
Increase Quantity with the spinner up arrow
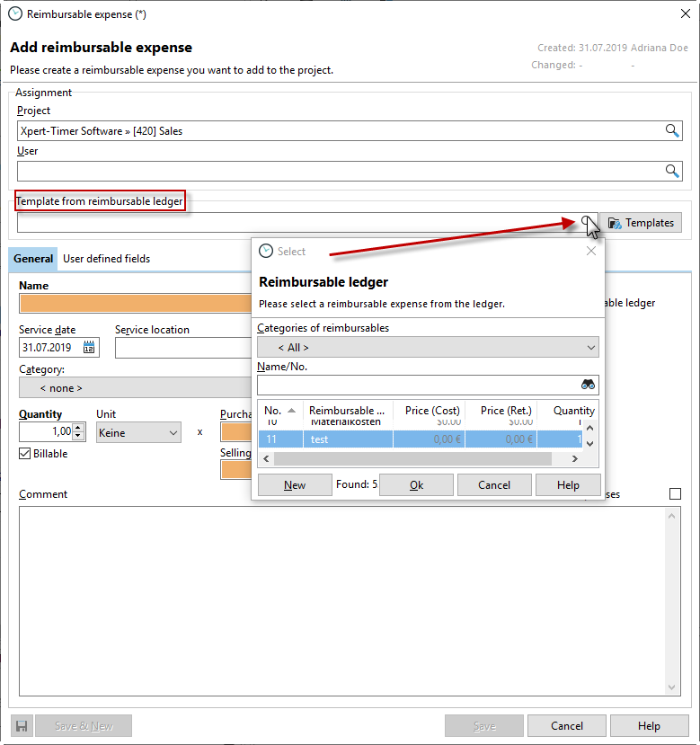[x=78, y=428]
